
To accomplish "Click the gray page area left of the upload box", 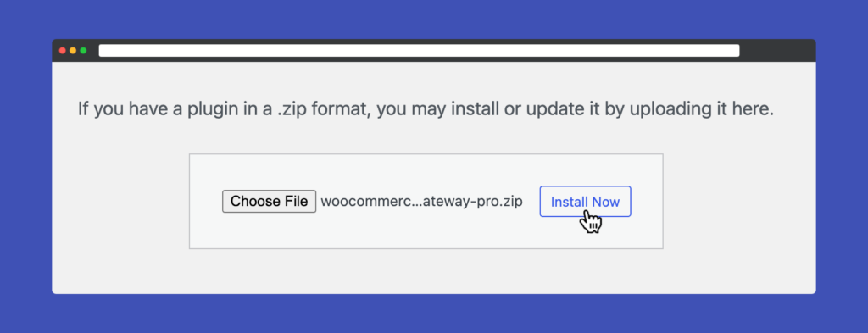I will 120,202.
